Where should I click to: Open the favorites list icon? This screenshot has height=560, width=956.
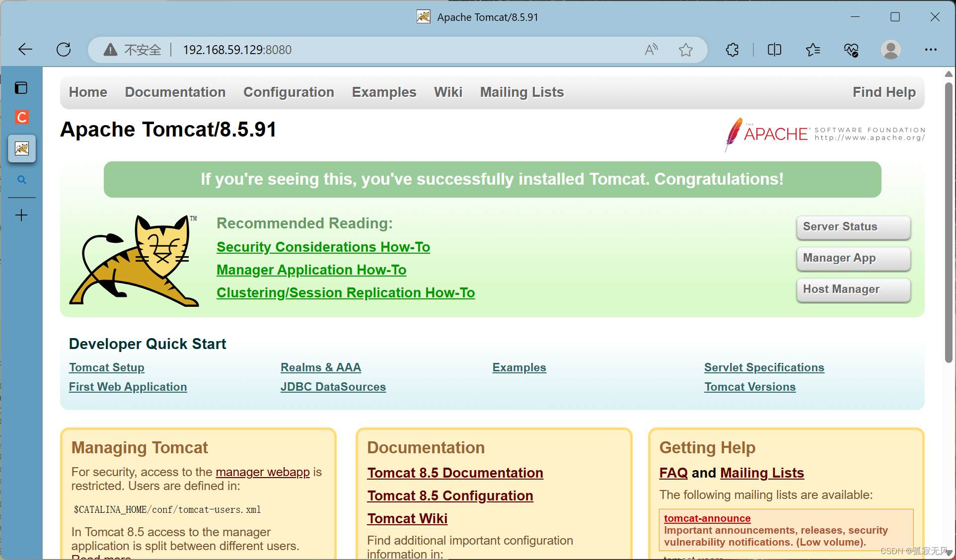pos(813,50)
